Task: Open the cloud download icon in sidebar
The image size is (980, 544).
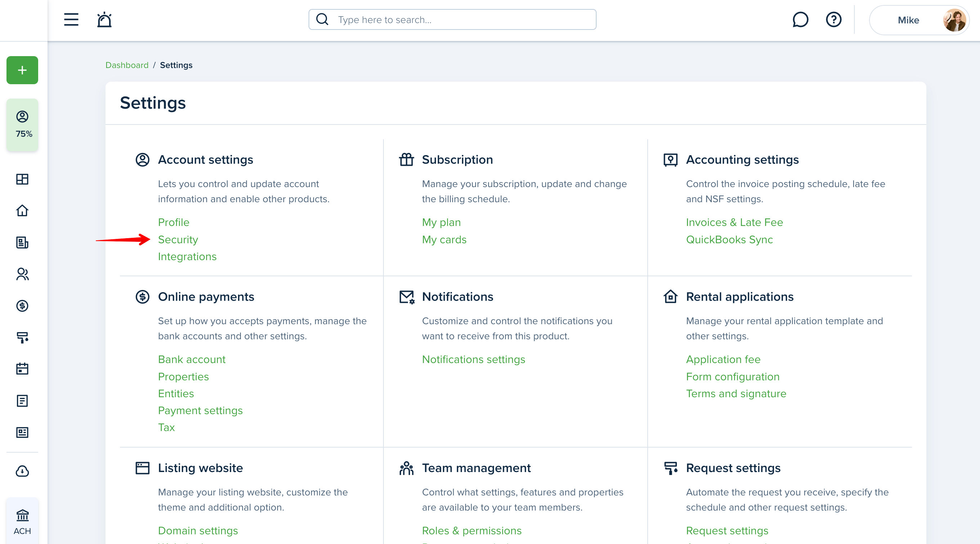Action: [22, 471]
